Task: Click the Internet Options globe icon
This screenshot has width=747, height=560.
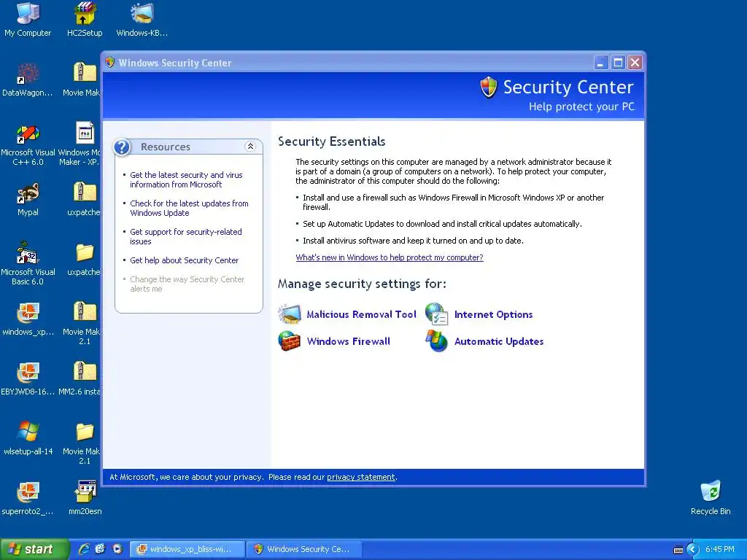Action: pos(436,314)
